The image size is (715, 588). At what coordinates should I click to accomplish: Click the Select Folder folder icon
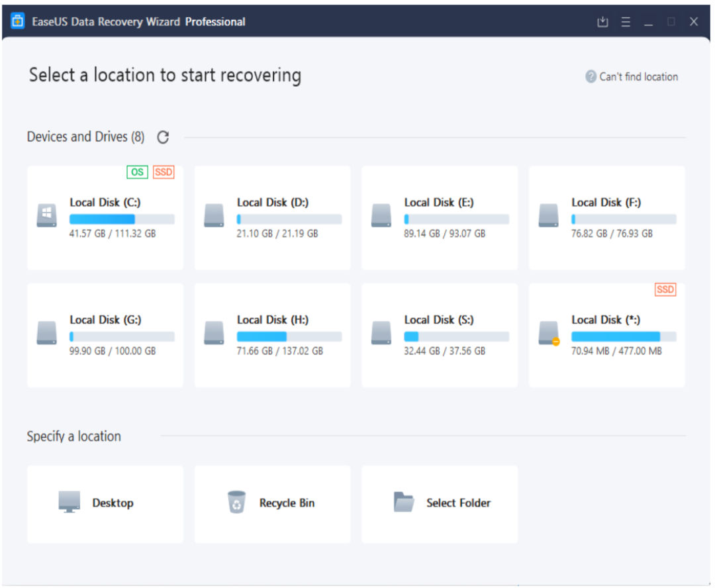[x=404, y=502]
